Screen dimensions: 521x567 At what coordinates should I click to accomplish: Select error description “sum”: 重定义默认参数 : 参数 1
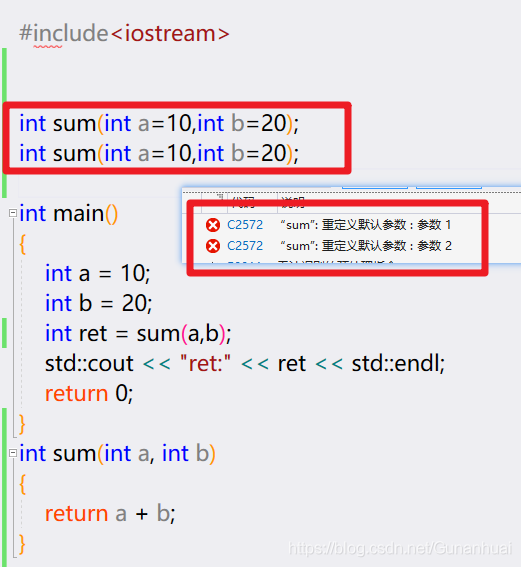366,225
